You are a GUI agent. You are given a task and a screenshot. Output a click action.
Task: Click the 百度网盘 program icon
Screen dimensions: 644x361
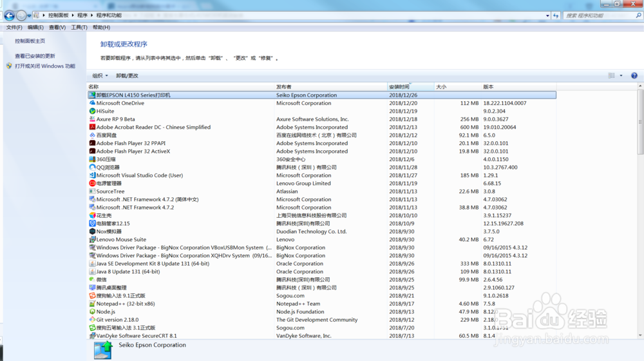(92, 135)
